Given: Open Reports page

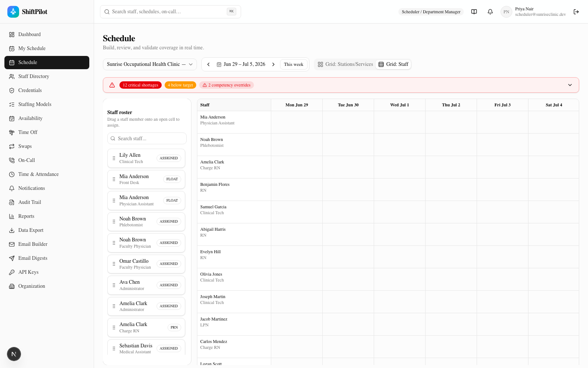Looking at the screenshot, I should pyautogui.click(x=47, y=216).
